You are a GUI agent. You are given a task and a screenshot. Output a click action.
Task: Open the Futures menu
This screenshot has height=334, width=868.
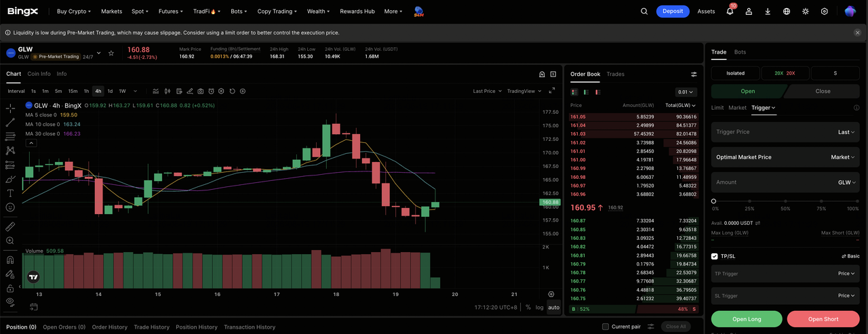171,12
